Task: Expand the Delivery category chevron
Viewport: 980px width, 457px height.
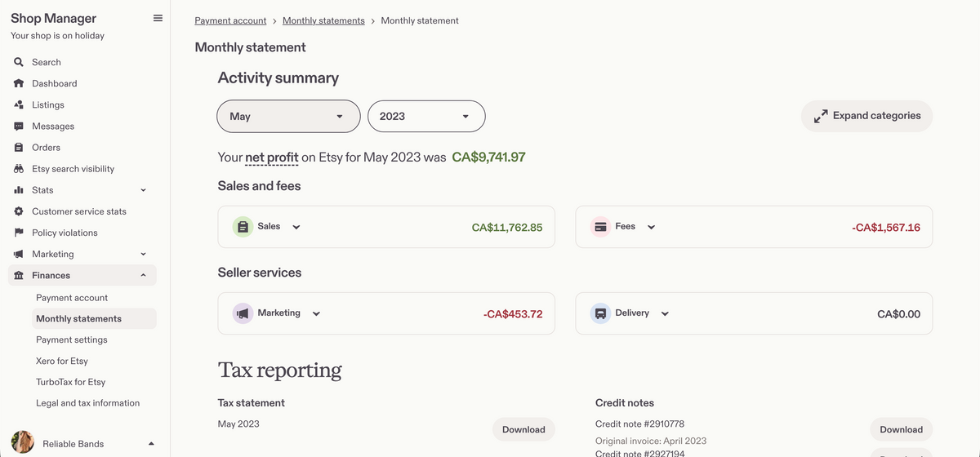Action: [x=665, y=314]
